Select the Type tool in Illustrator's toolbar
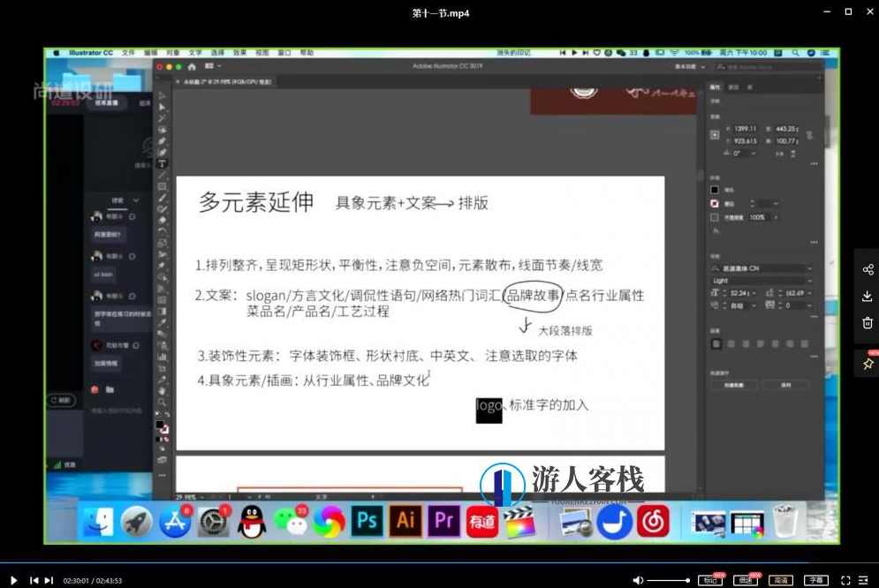Viewport: 879px width, 588px height. (x=162, y=163)
